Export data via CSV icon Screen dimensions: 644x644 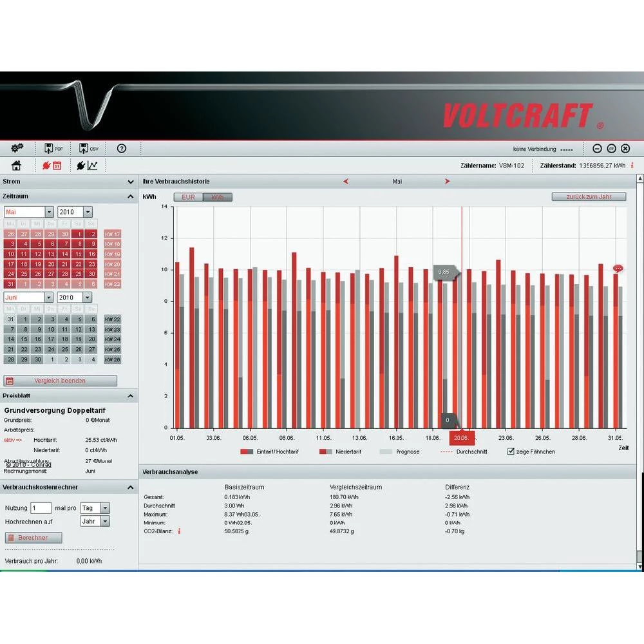point(89,149)
